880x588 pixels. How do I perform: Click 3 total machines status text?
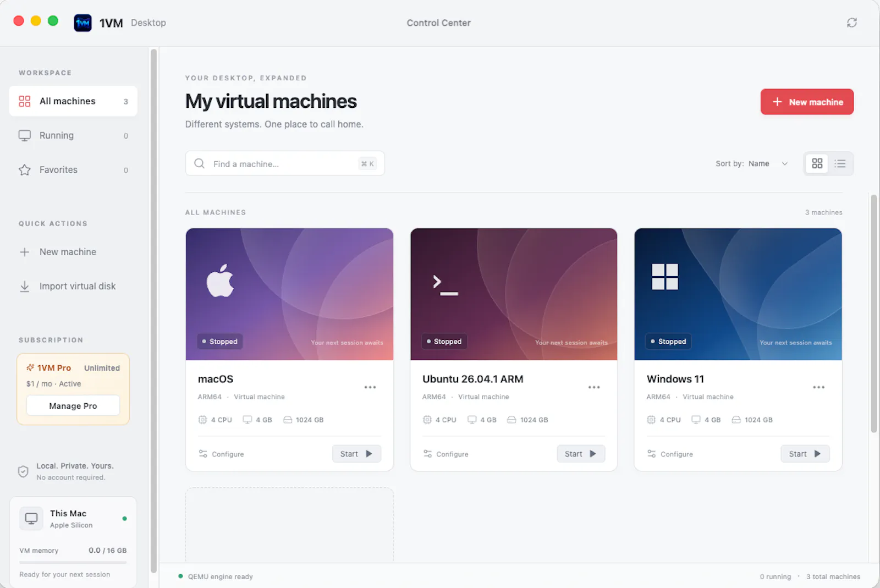click(x=833, y=576)
